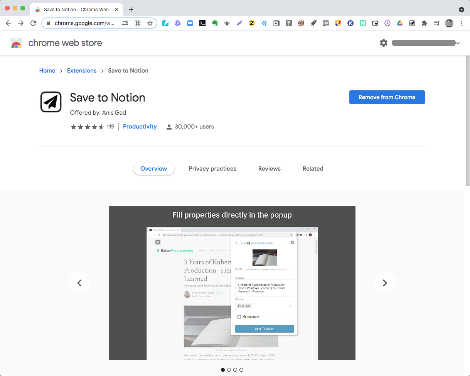The image size is (470, 376).
Task: Click the star rating next to 119
Action: pyautogui.click(x=87, y=127)
